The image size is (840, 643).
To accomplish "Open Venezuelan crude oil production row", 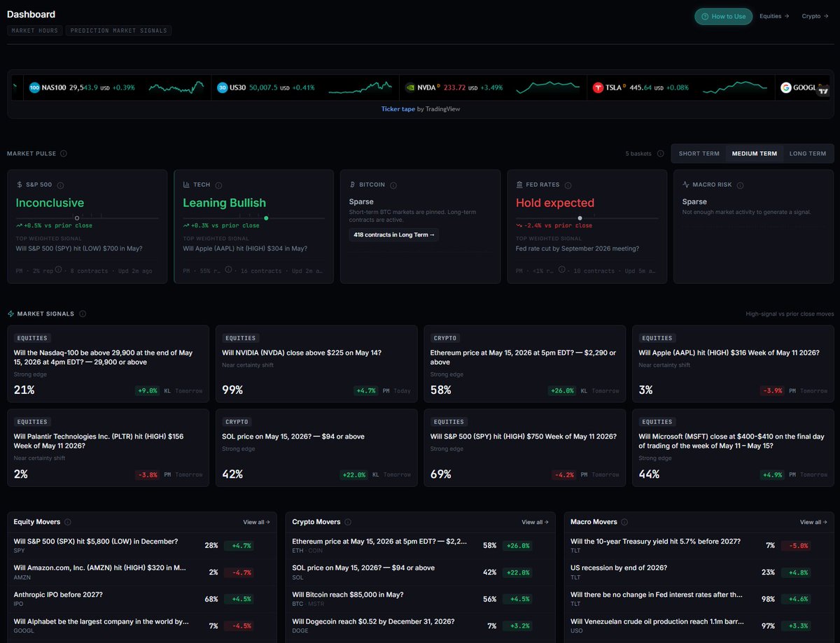I will click(699, 626).
